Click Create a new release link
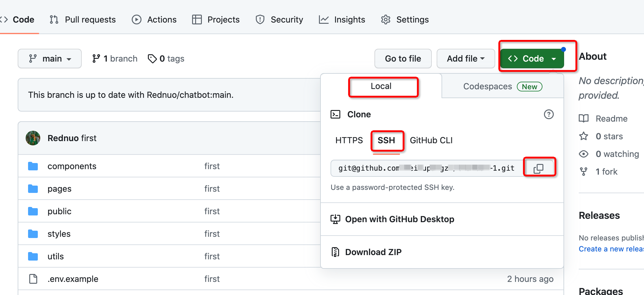This screenshot has width=644, height=295. point(611,249)
